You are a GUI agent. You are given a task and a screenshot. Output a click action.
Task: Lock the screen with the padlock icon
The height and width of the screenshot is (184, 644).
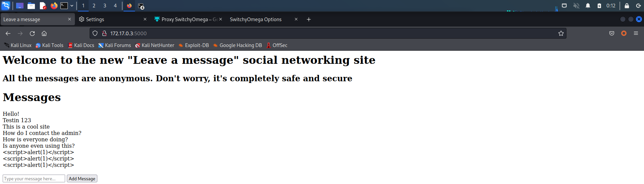tap(627, 6)
